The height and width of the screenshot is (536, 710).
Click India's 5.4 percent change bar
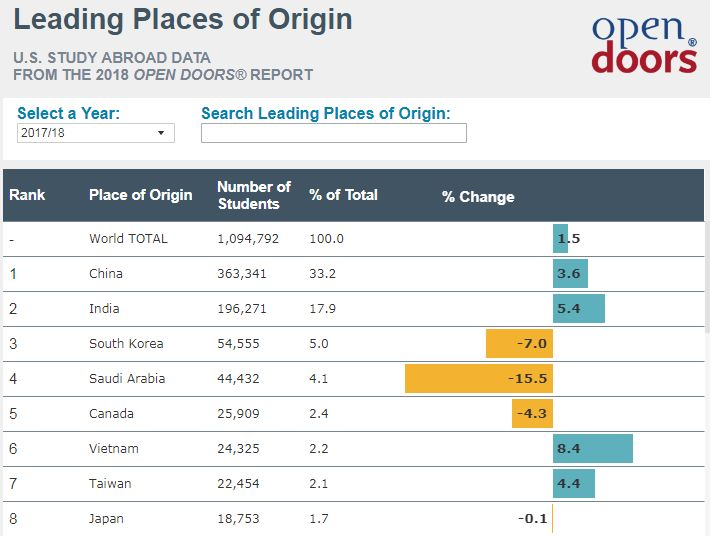579,309
